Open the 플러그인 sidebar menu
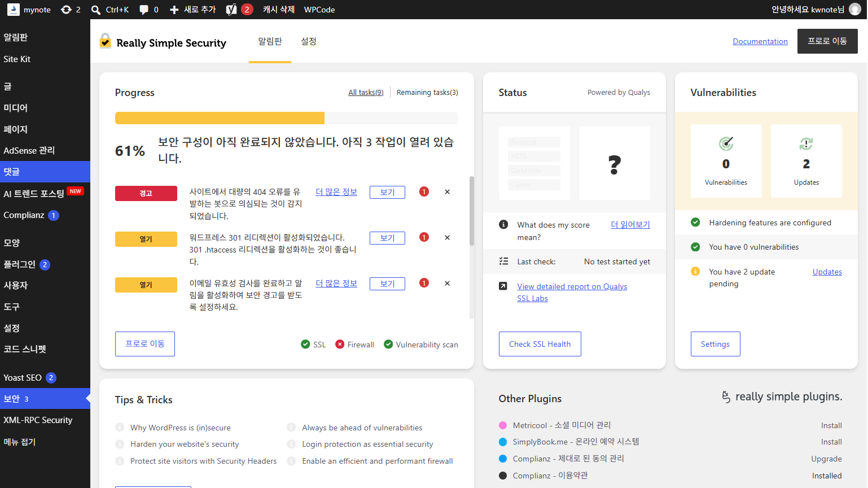This screenshot has width=868, height=488. 45,264
